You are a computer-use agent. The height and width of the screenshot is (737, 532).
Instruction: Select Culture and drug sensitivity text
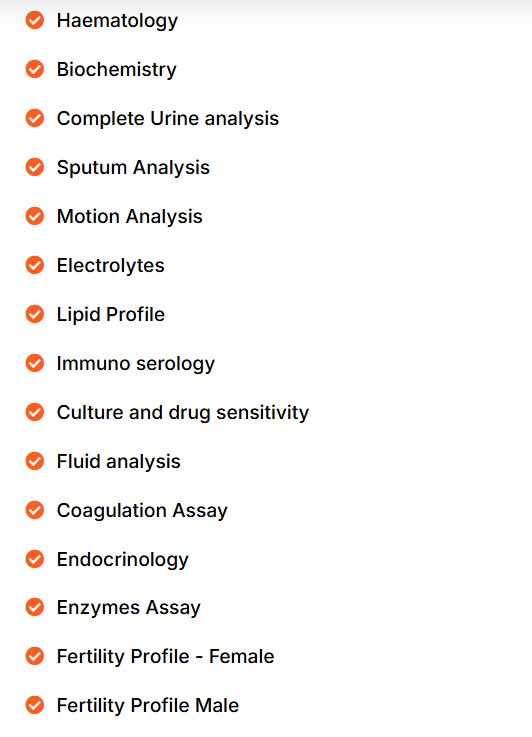pos(183,413)
